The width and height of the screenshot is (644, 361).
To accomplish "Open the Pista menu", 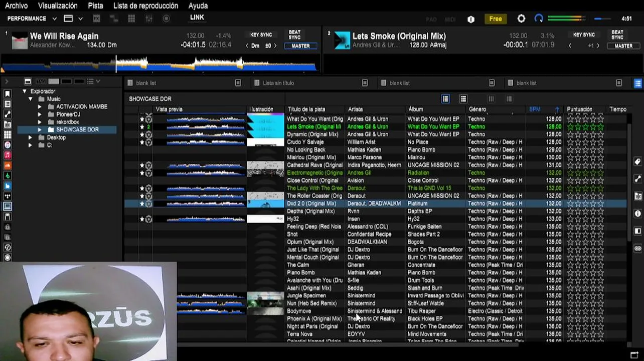I will [95, 6].
